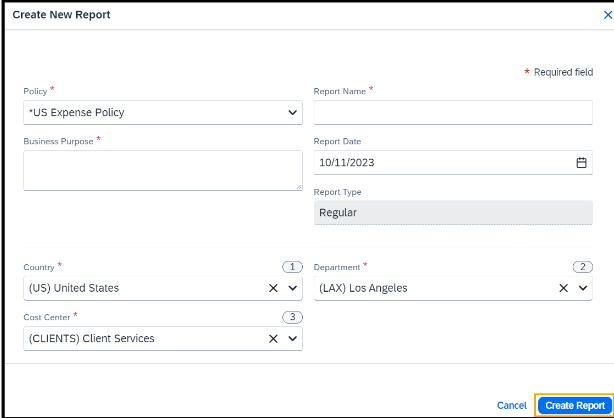Click the Report Type Regular field
Screen dimensions: 614x418
pos(453,212)
